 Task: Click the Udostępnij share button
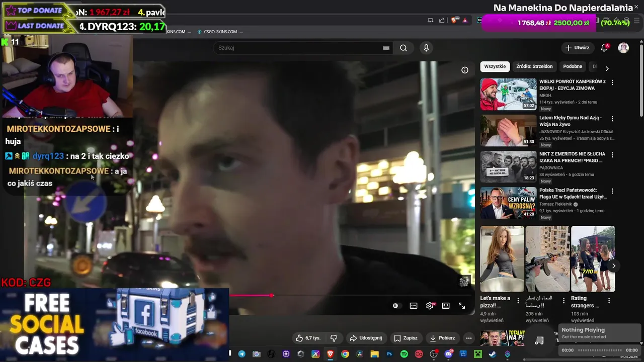[366, 338]
